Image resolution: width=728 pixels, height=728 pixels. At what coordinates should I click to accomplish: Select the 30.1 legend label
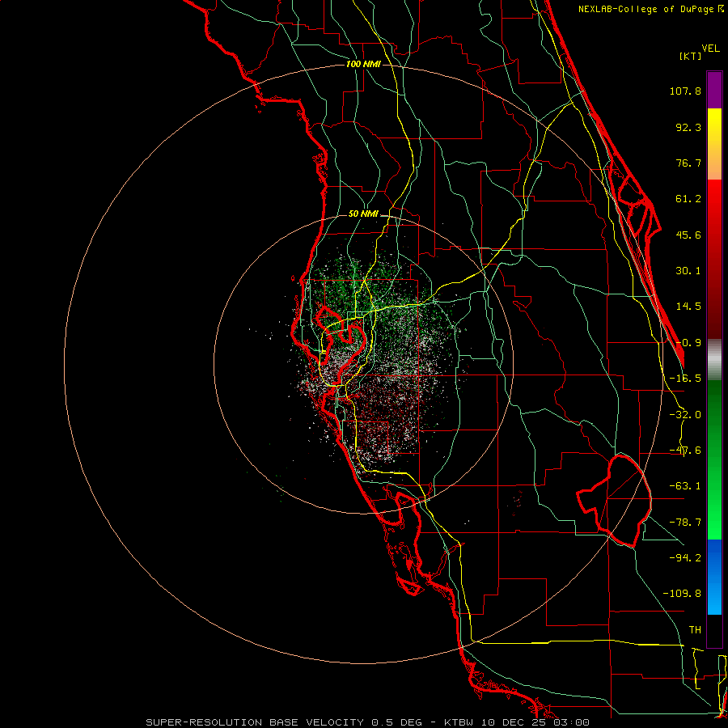[688, 271]
